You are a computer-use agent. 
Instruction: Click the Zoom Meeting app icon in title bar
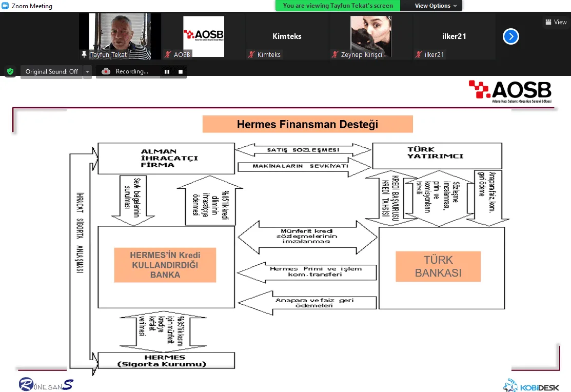5,6
